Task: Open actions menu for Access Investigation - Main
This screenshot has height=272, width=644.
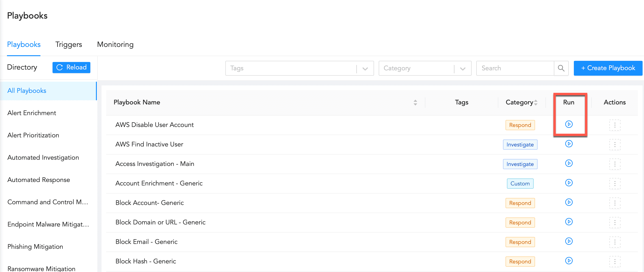Action: click(x=615, y=164)
